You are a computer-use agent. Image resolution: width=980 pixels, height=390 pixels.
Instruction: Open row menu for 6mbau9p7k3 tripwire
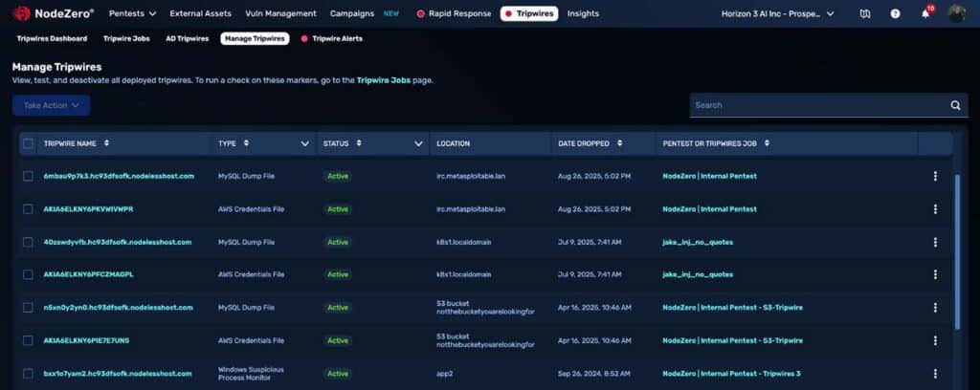(935, 176)
